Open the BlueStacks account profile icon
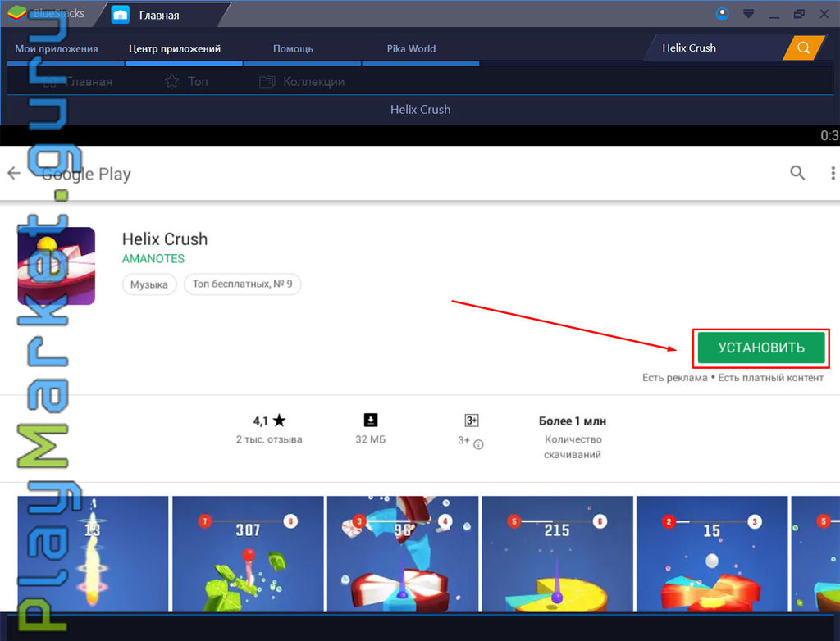 point(722,14)
